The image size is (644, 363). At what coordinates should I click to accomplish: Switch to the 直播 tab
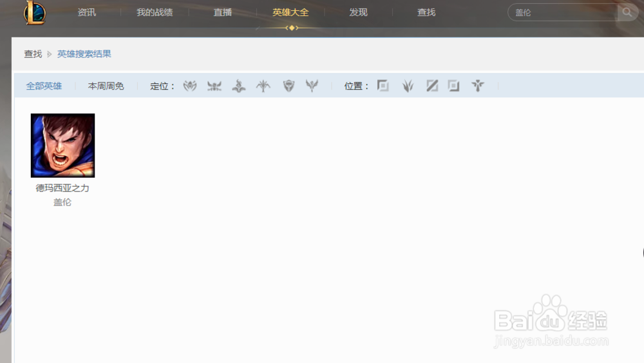[223, 12]
